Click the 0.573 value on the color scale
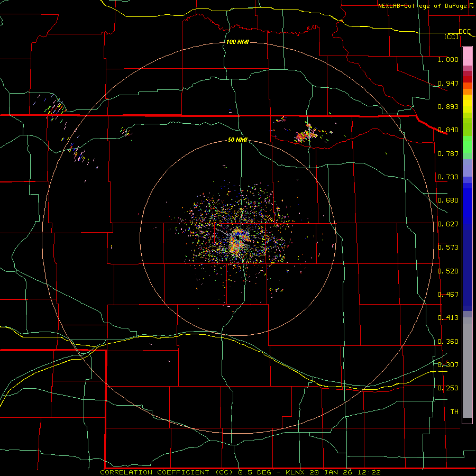This screenshot has height=476, width=476. pos(448,248)
